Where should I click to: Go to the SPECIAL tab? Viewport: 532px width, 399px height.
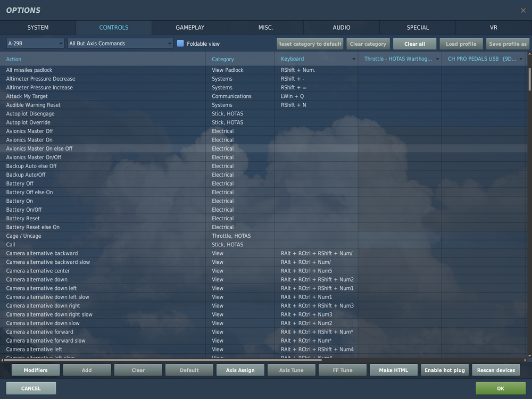tap(418, 28)
